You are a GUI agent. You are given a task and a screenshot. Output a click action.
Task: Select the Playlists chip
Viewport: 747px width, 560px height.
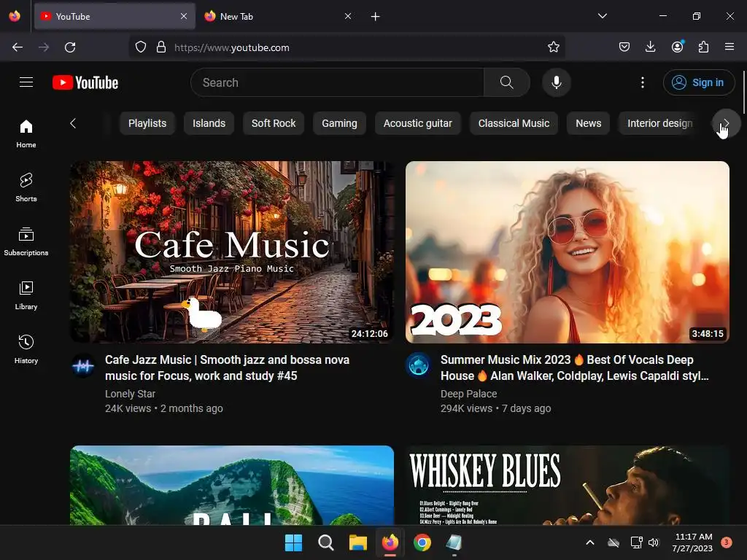[x=147, y=123]
